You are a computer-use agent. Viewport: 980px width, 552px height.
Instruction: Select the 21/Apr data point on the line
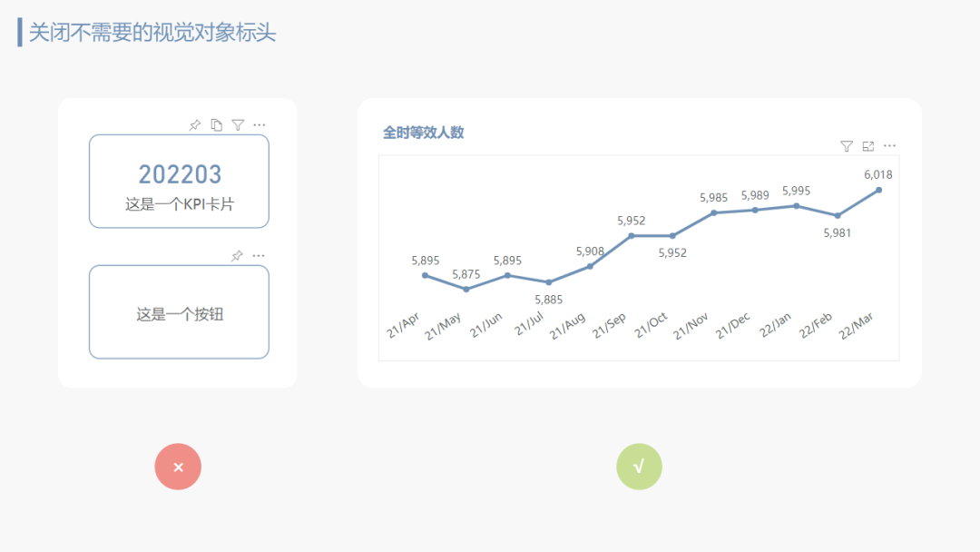tap(425, 275)
